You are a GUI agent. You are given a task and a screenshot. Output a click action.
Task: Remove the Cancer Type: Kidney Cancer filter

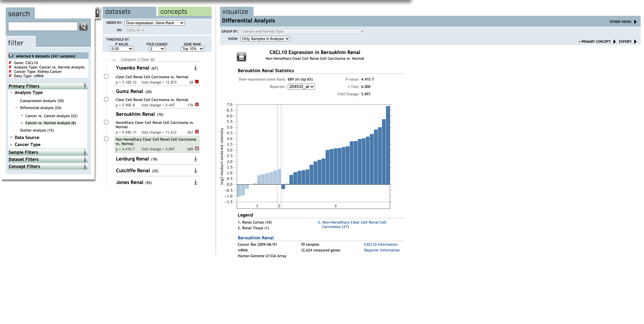10,72
